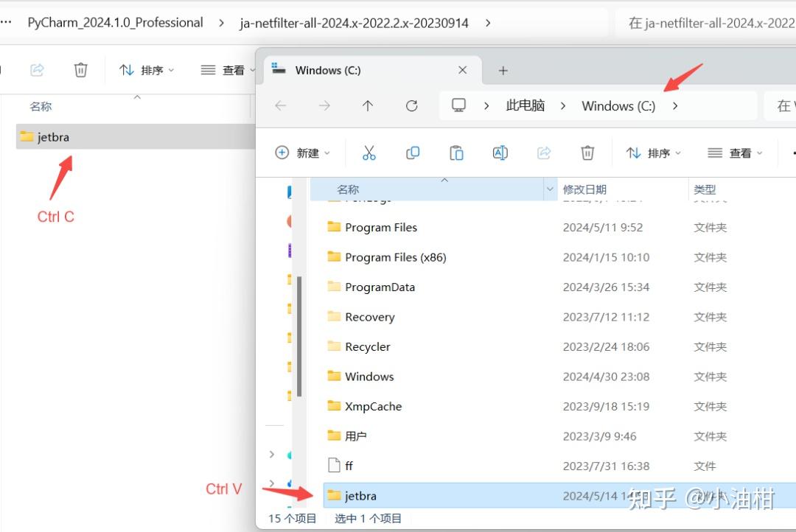Open a new Explorer tab with plus button
The height and width of the screenshot is (532, 796).
[503, 70]
